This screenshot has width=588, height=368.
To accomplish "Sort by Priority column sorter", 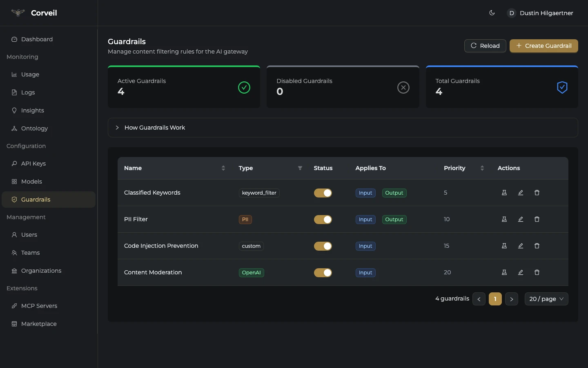I will [x=482, y=168].
